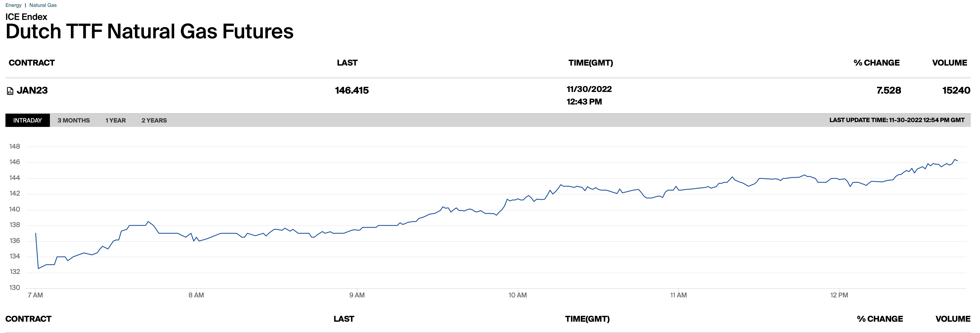Click the TIME(GMT) header above the chart
Screen dimensions: 980x333
tap(590, 63)
